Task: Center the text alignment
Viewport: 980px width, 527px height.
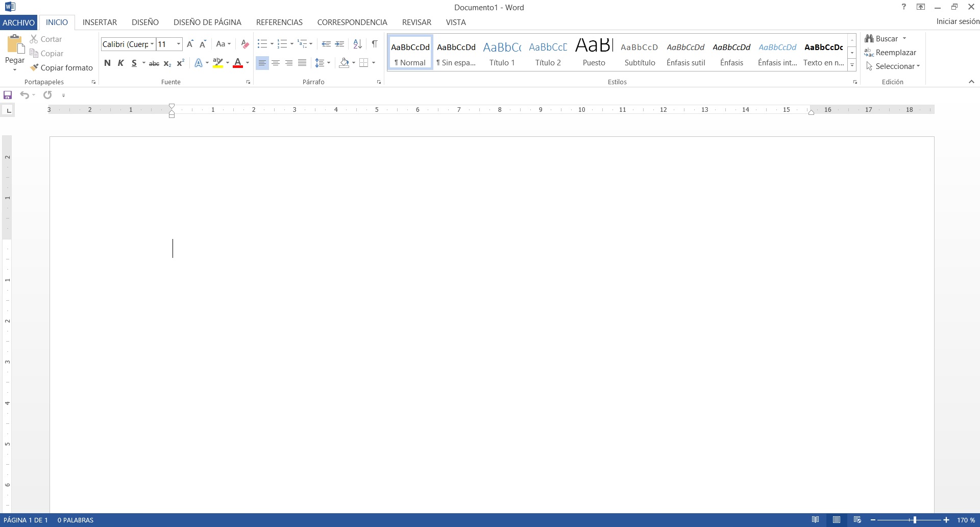Action: pyautogui.click(x=276, y=63)
